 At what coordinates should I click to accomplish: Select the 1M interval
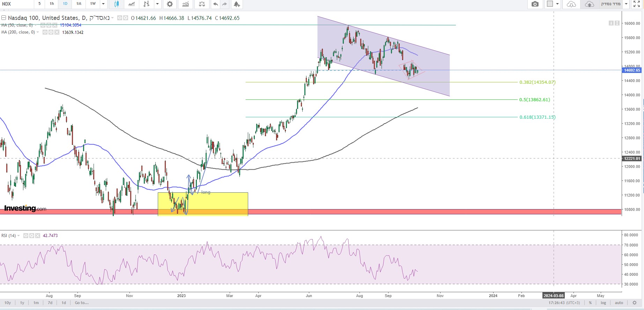(79, 4)
